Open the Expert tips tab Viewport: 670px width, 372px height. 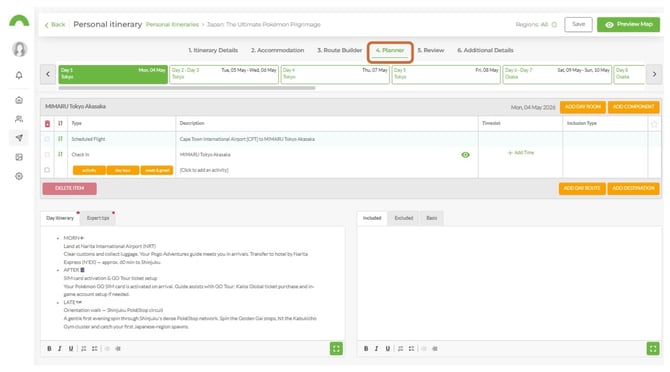[98, 218]
